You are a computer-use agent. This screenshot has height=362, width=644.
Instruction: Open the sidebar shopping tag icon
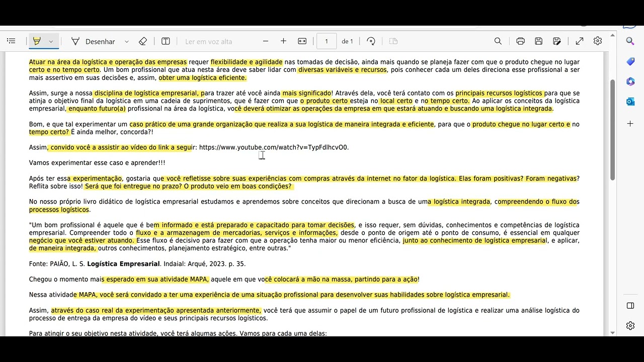[630, 61]
